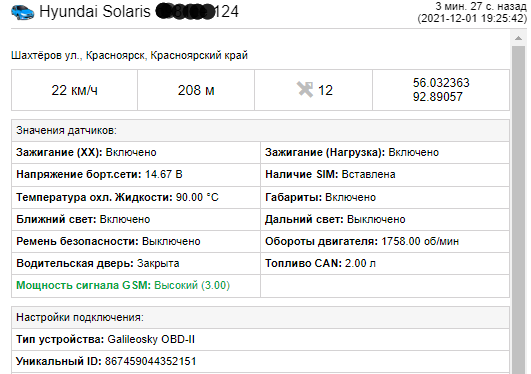Click the Обороты двигателя reading
Image resolution: width=531 pixels, height=374 pixels.
(362, 242)
